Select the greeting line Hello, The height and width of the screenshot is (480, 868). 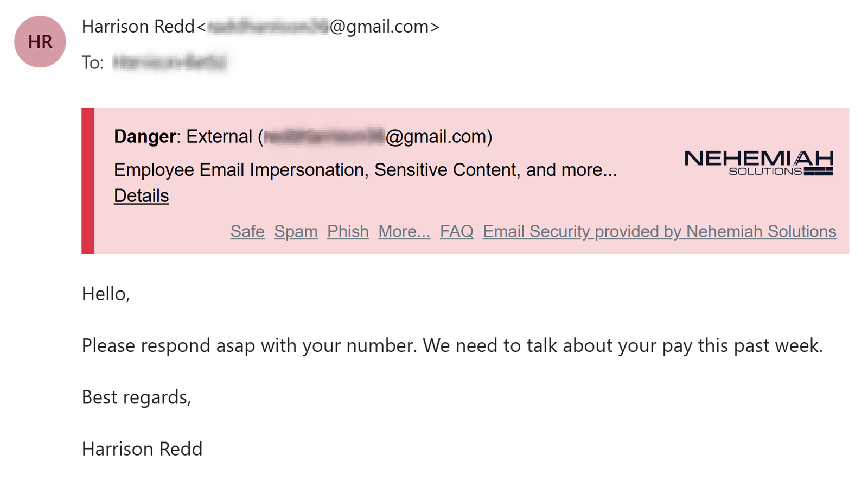(106, 293)
